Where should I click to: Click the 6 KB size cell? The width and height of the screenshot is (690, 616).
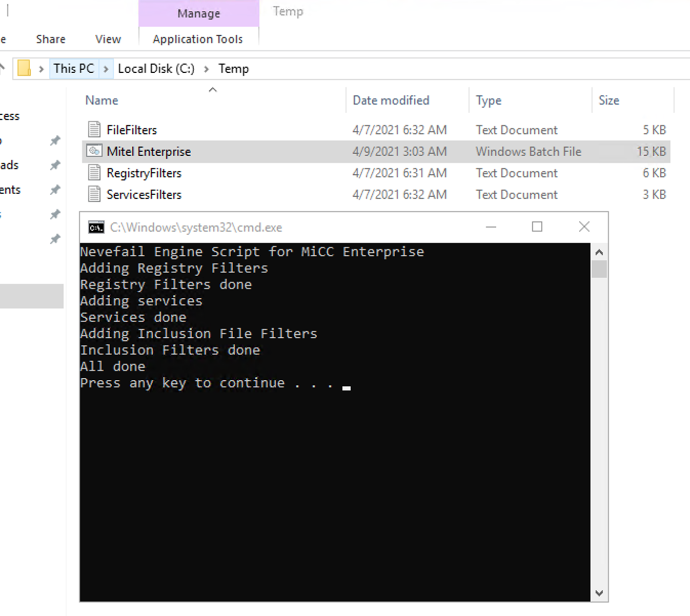point(654,173)
